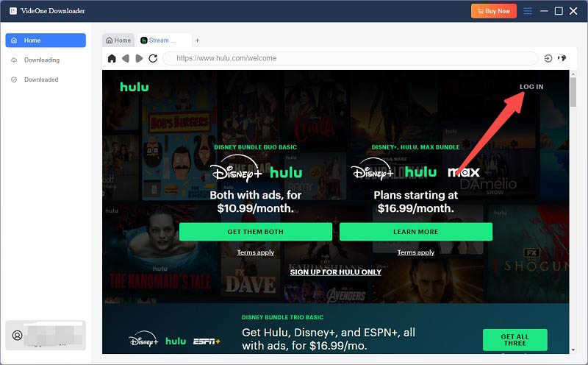Click the Buy Now button
Screen dimensions: 588x365
494,11
